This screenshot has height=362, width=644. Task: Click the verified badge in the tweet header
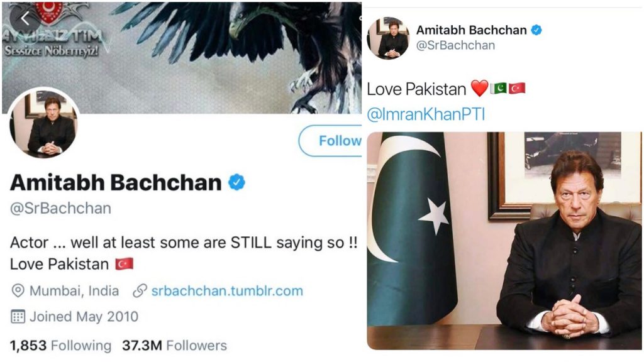(536, 30)
